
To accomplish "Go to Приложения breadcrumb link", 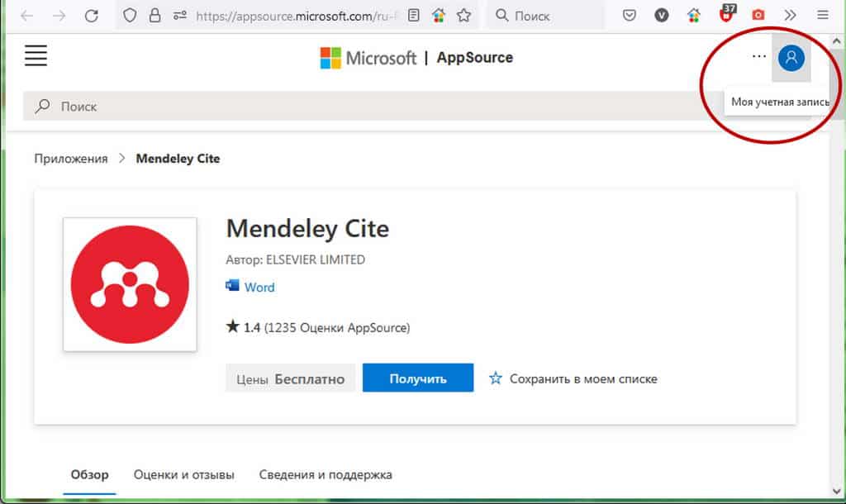I will (x=71, y=159).
